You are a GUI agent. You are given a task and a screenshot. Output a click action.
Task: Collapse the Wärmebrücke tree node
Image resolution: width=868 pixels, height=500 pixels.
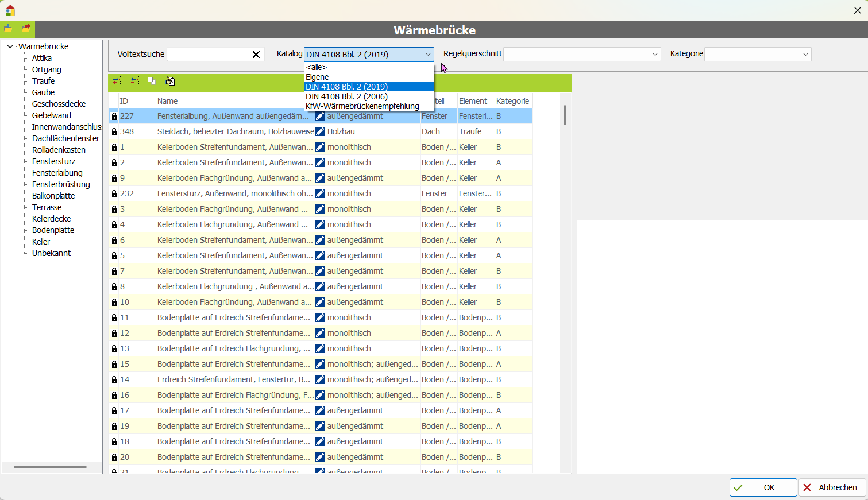[10, 46]
